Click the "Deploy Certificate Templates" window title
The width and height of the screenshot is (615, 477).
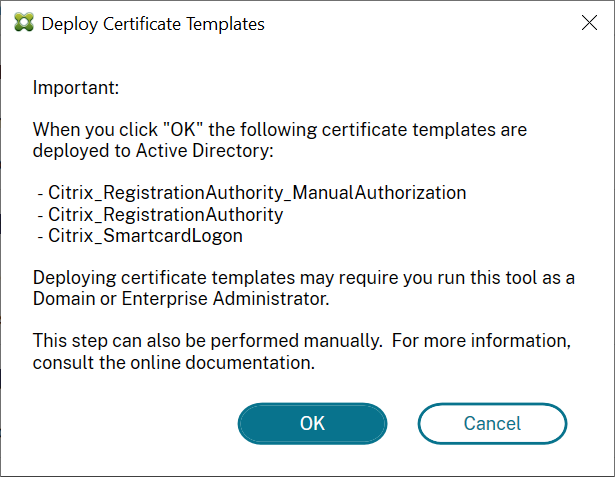[x=154, y=24]
